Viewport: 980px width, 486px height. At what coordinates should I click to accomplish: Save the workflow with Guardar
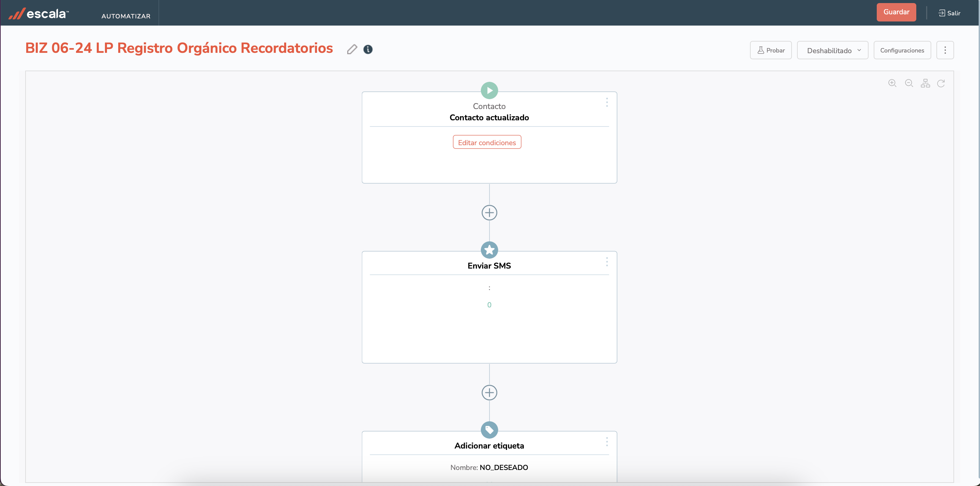click(x=896, y=12)
